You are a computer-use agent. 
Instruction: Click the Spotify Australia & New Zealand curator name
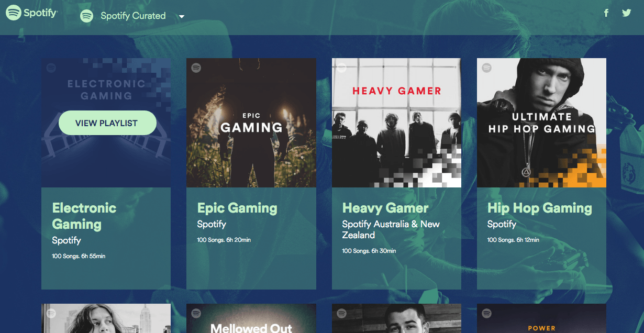(x=390, y=229)
